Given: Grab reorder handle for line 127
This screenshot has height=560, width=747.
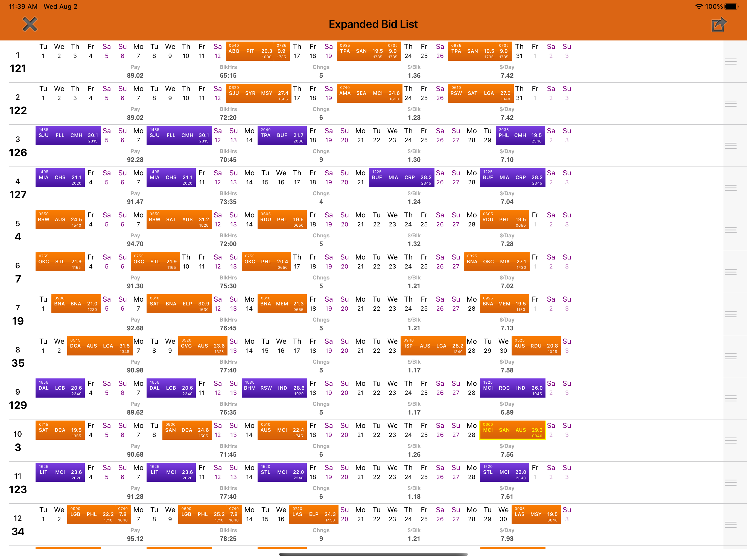Looking at the screenshot, I should pyautogui.click(x=730, y=188).
